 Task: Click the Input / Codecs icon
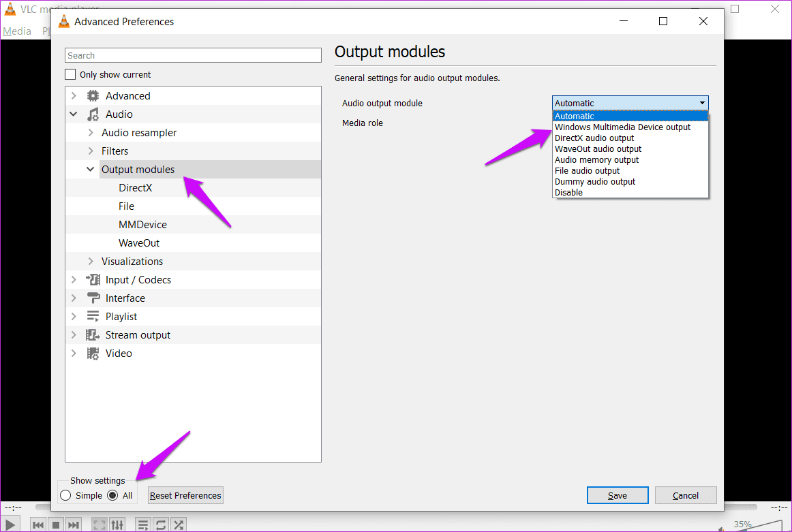pos(93,280)
